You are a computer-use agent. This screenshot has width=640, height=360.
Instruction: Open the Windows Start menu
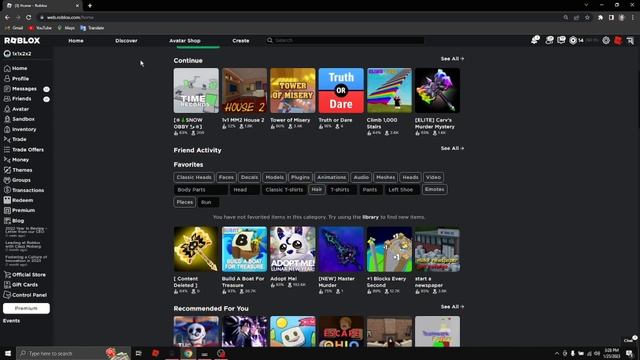point(8,353)
